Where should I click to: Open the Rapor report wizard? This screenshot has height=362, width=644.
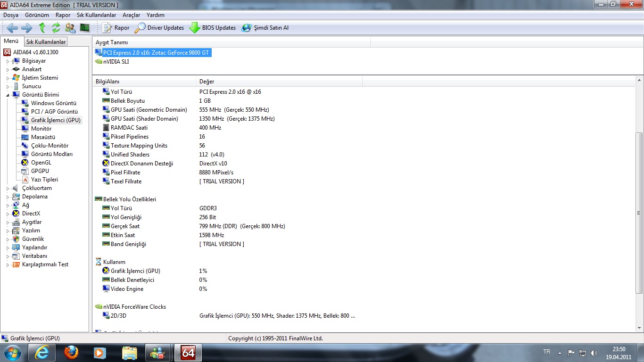[x=116, y=28]
